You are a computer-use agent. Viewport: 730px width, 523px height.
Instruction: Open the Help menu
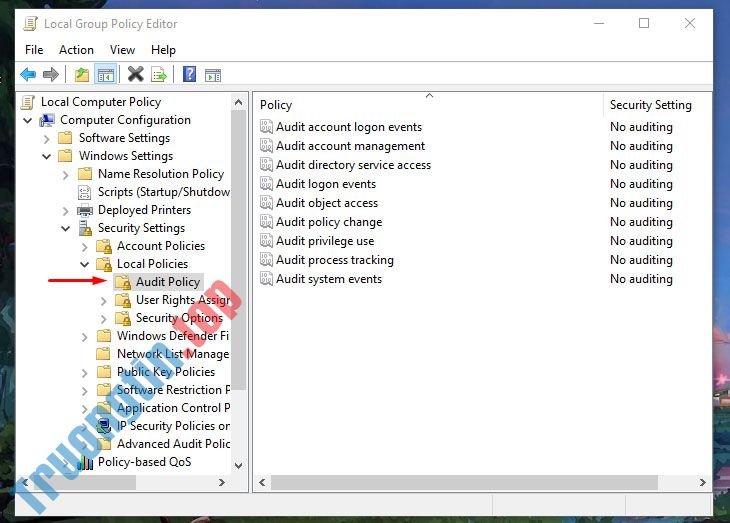click(163, 50)
